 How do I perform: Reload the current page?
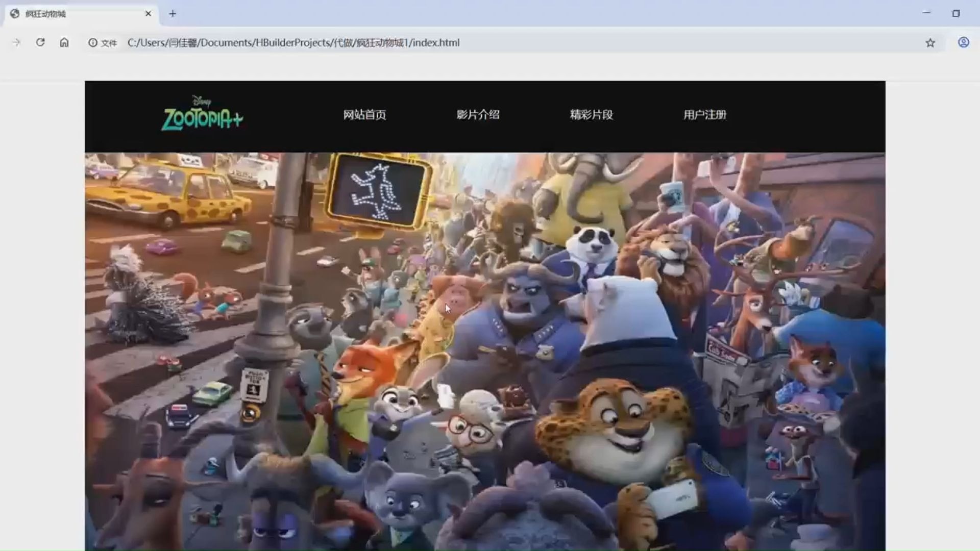tap(40, 43)
